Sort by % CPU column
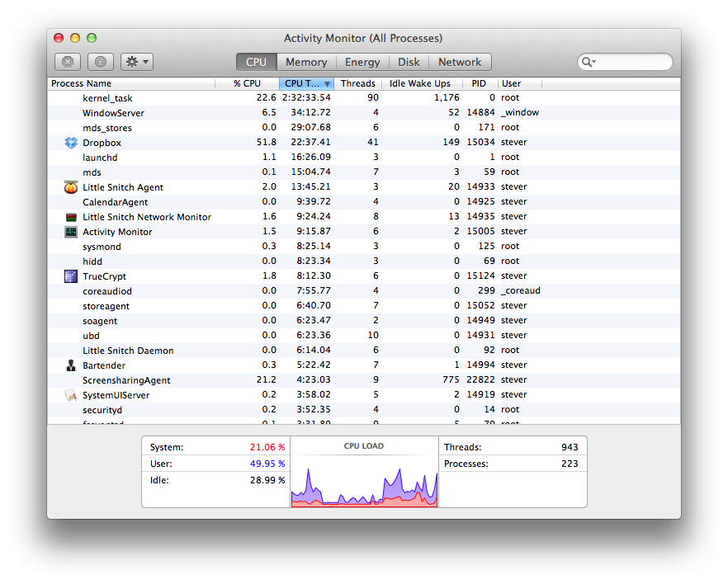This screenshot has height=584, width=728. (x=247, y=83)
